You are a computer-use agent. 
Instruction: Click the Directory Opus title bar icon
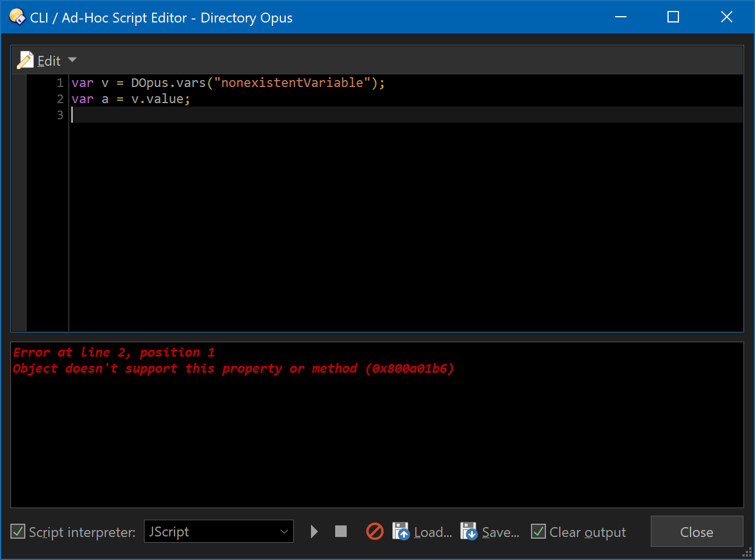tap(17, 17)
